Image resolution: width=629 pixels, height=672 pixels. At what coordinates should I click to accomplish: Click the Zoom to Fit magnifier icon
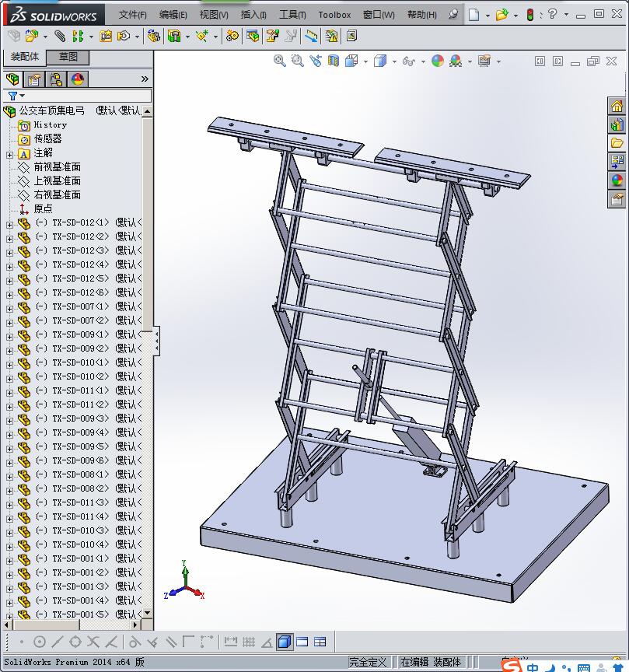tap(279, 61)
